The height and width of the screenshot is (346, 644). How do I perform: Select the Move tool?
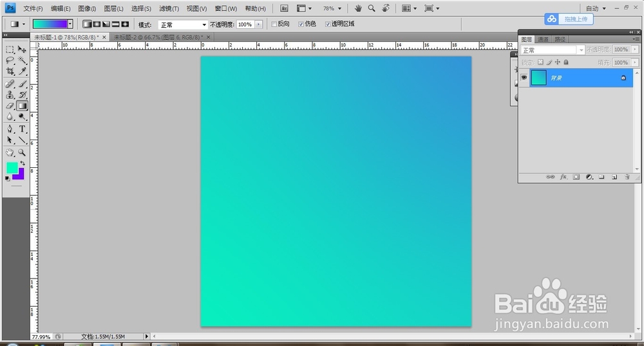click(22, 50)
